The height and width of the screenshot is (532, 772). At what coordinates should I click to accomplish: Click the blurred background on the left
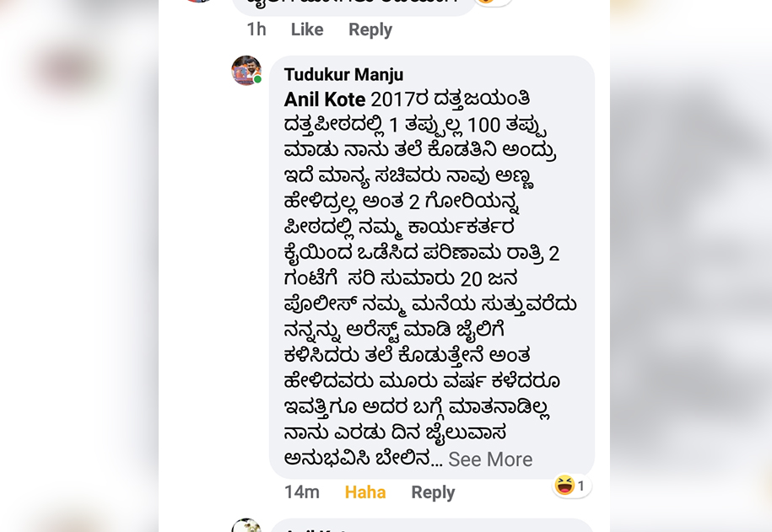pos(78,266)
